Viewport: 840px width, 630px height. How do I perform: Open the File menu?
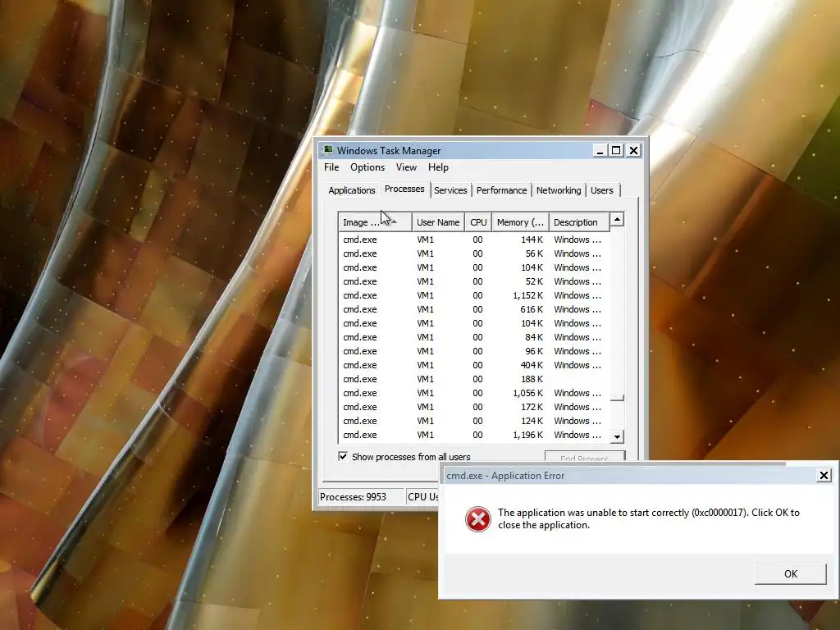[x=331, y=167]
